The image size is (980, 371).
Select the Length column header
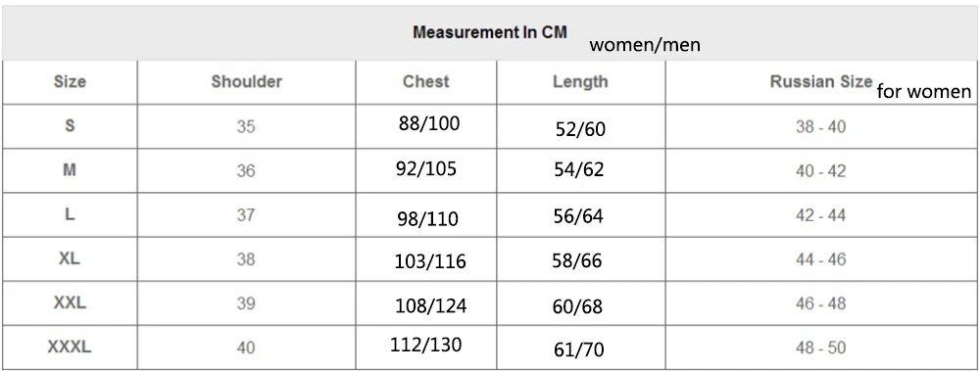pyautogui.click(x=580, y=82)
